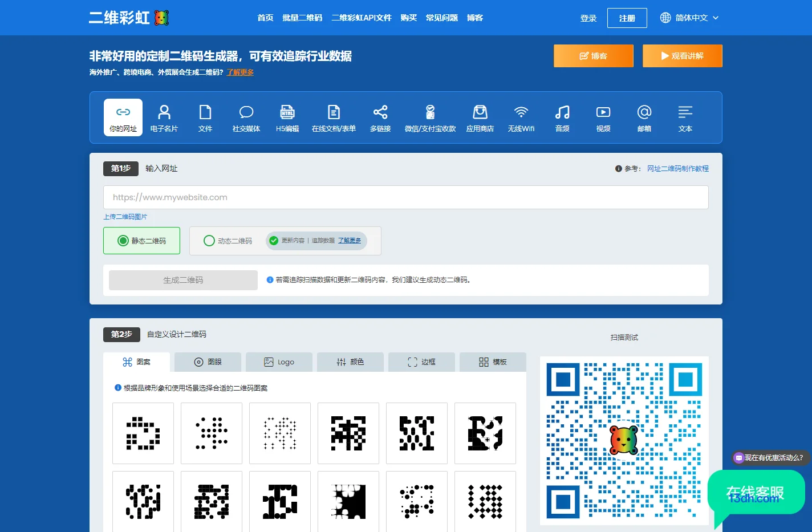The image size is (812, 532).
Task: Click the info icon beside 参考
Action: pos(618,169)
